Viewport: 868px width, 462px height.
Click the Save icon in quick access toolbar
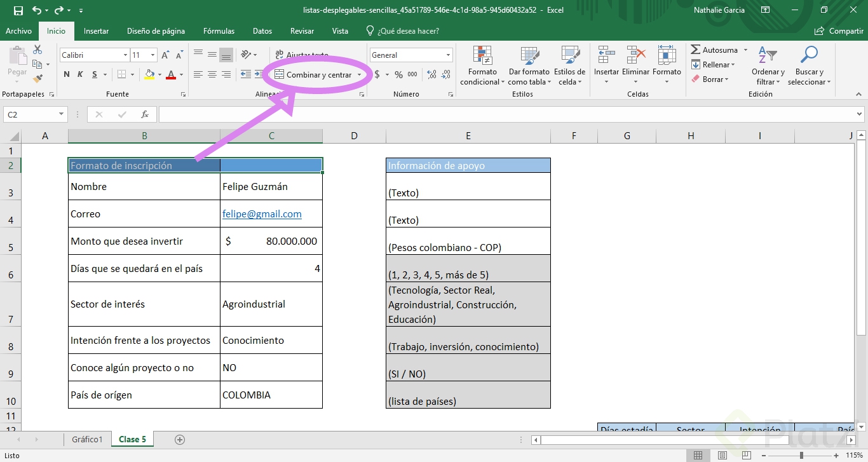(x=18, y=10)
